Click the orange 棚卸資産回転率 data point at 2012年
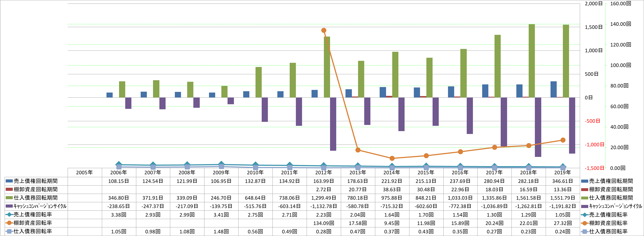 click(x=324, y=30)
